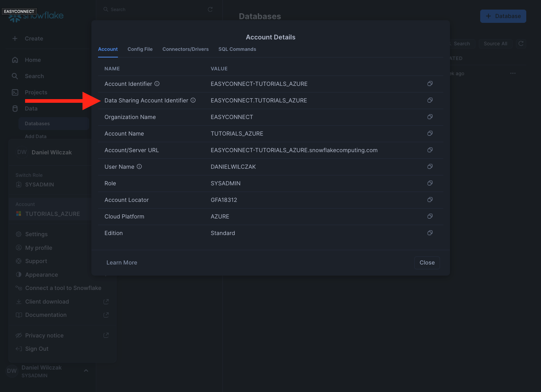The width and height of the screenshot is (541, 392).
Task: Close the Account Details dialog
Action: [x=427, y=263]
